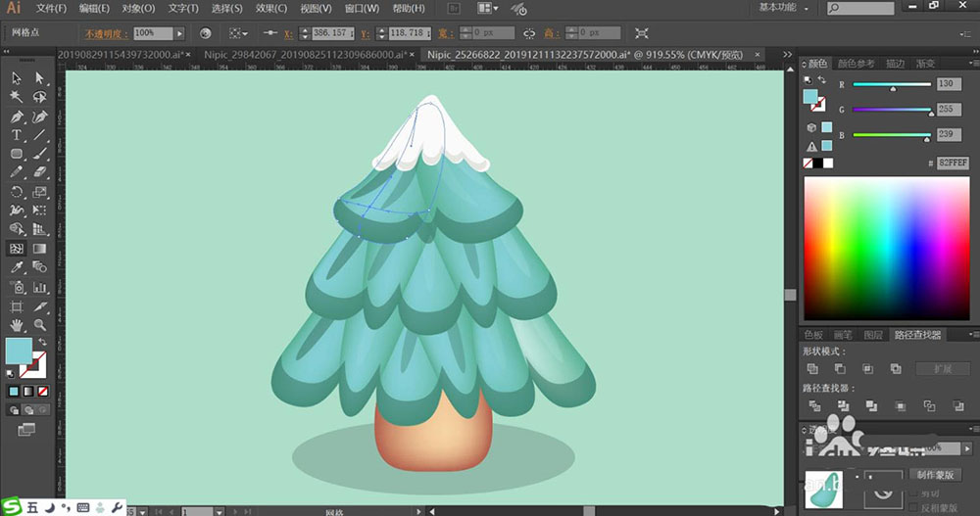
Task: Select the Blend tool
Action: [x=39, y=267]
